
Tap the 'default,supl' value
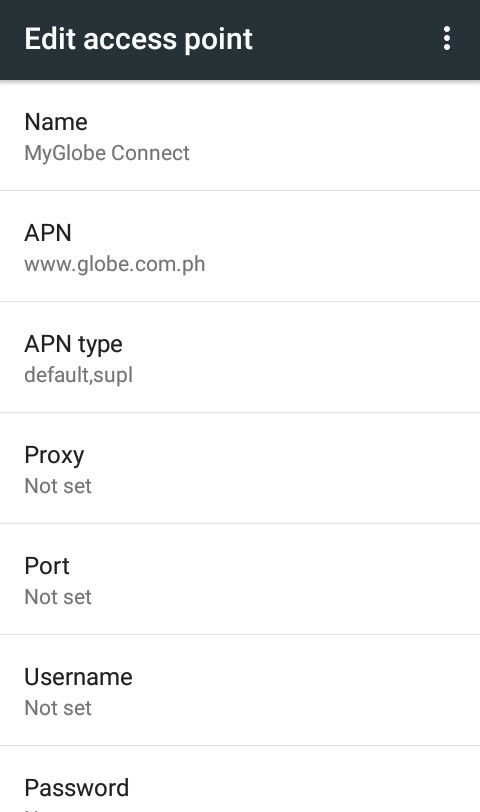click(x=79, y=375)
